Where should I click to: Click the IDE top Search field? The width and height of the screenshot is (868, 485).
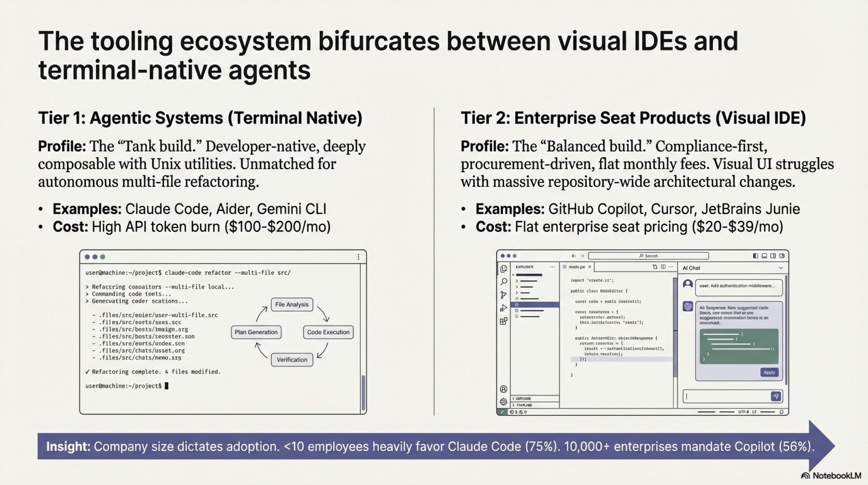coord(648,256)
